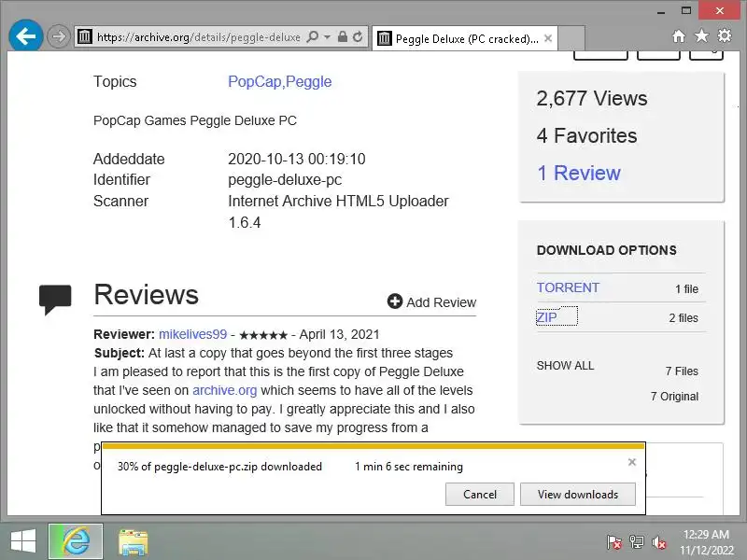
Task: Open the Tools gear menu
Action: click(x=725, y=35)
